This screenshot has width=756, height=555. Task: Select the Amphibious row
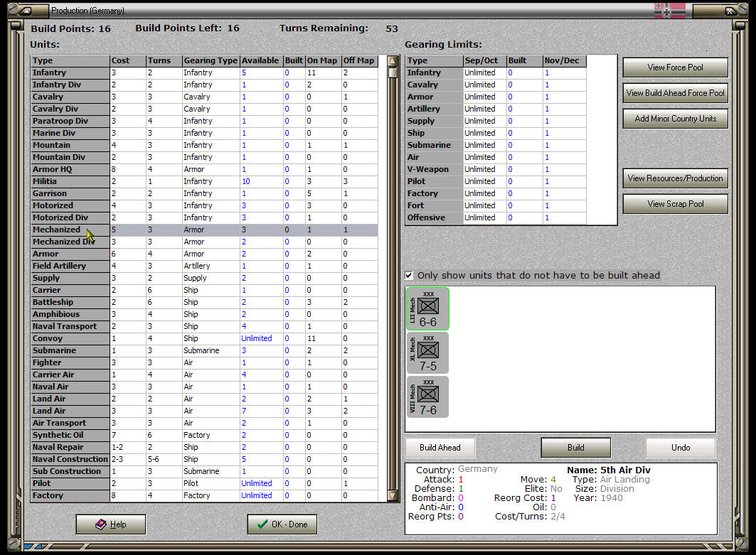204,314
